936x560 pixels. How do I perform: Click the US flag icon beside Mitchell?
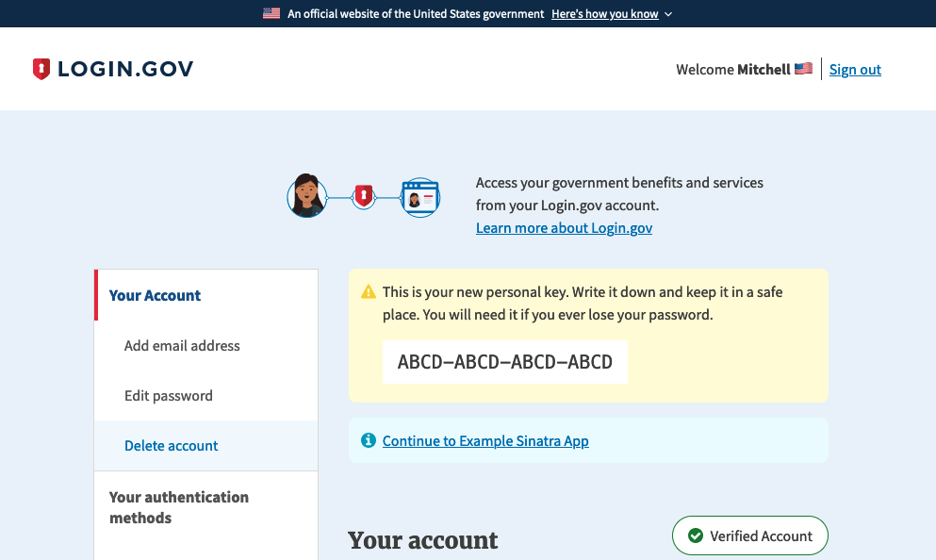(803, 69)
